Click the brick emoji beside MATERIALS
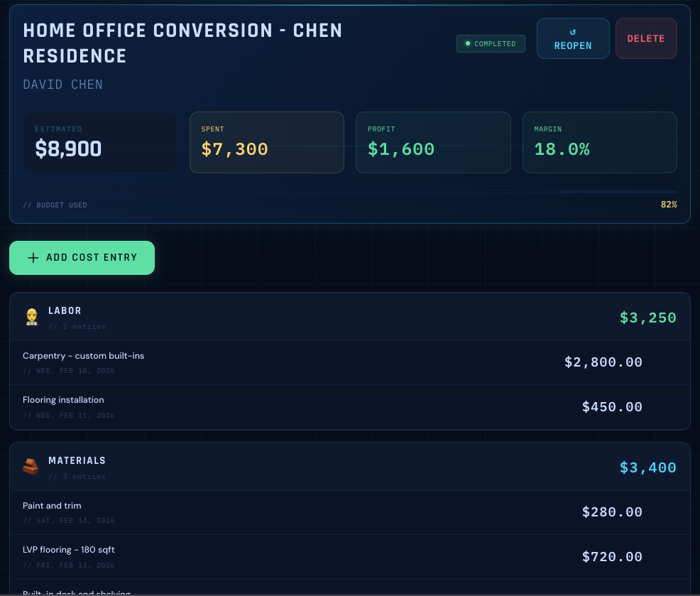This screenshot has height=596, width=700. tap(31, 467)
